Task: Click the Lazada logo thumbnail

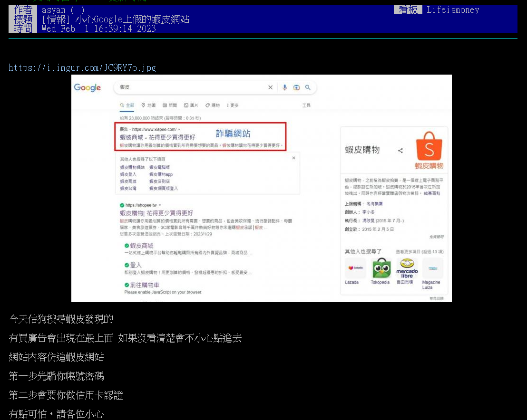Action: pos(356,268)
